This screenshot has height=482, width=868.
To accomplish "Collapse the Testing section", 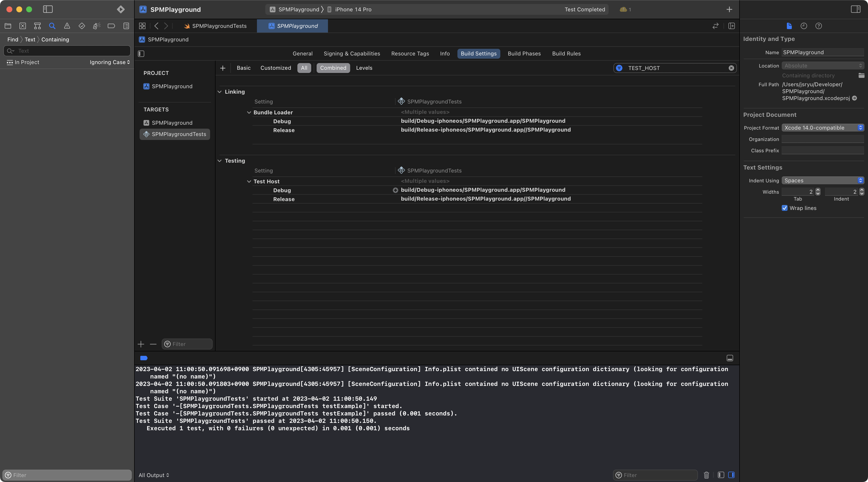I will coord(220,161).
